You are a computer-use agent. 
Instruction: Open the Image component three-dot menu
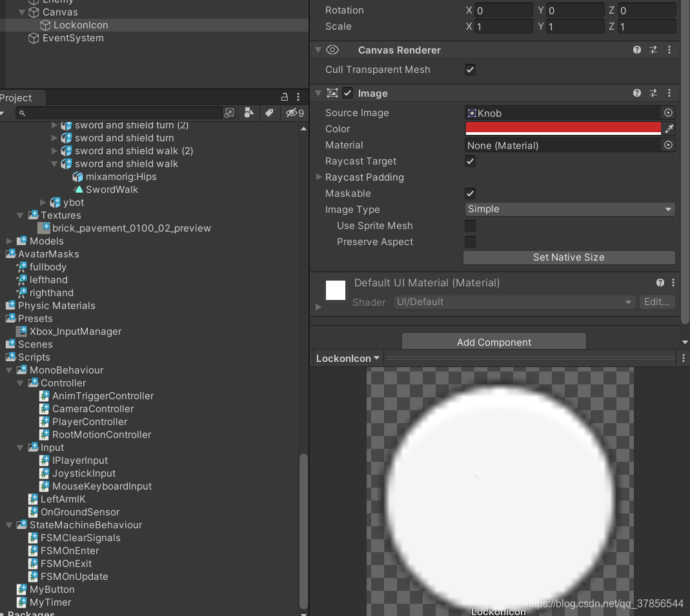[x=669, y=93]
